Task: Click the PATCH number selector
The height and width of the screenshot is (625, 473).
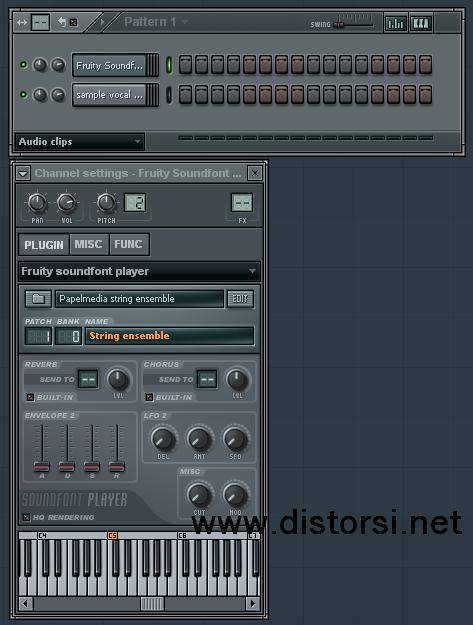Action: pos(38,336)
